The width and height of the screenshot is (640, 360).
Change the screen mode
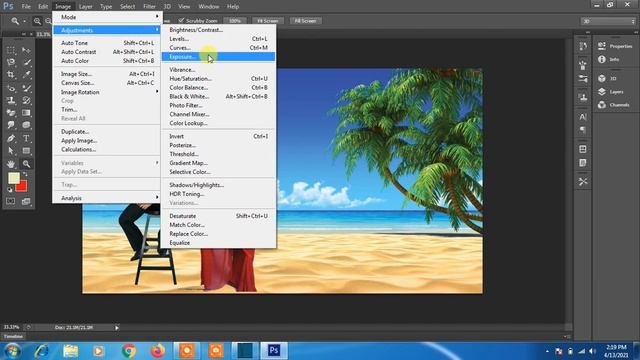click(26, 201)
